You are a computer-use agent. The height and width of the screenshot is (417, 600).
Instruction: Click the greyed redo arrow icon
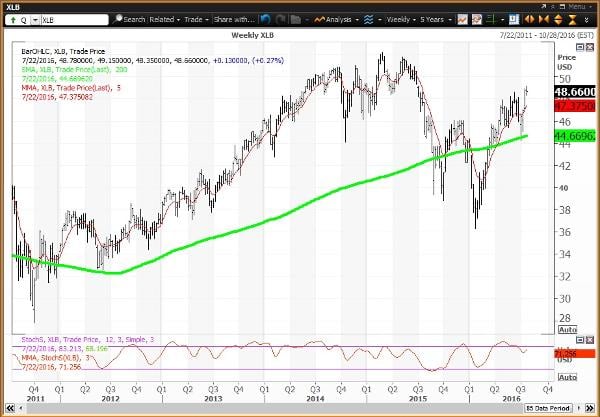(x=280, y=20)
